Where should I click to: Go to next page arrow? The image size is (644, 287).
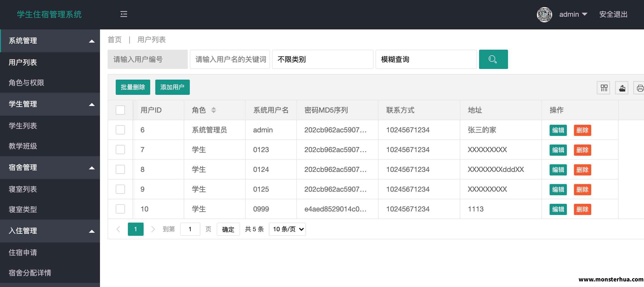point(153,229)
